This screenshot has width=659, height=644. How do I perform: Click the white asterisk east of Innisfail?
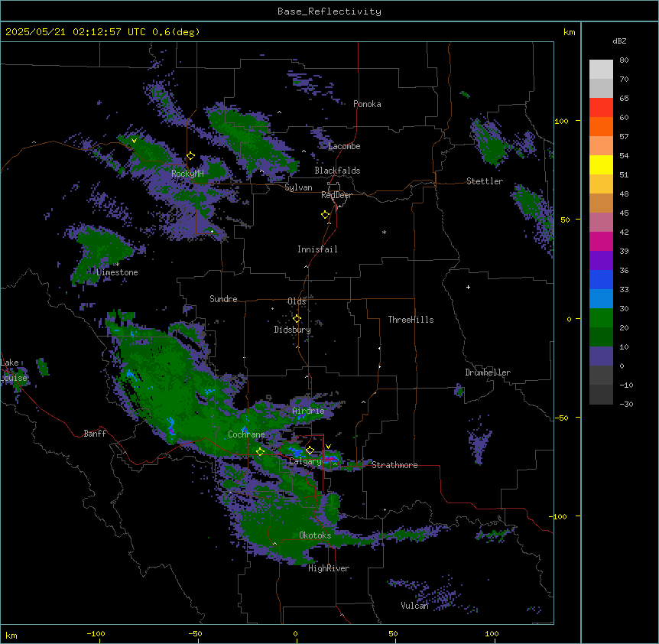pyautogui.click(x=384, y=232)
